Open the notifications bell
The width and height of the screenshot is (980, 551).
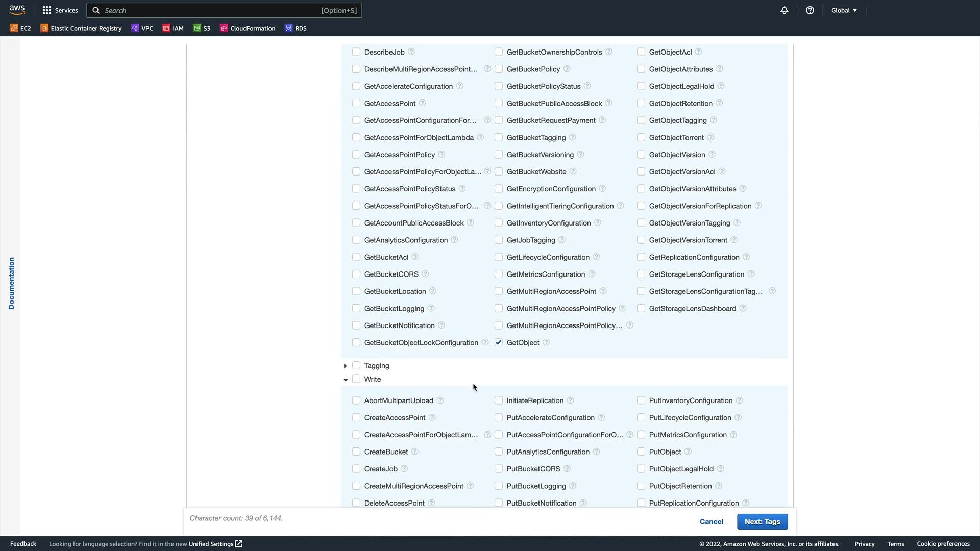[x=785, y=10]
